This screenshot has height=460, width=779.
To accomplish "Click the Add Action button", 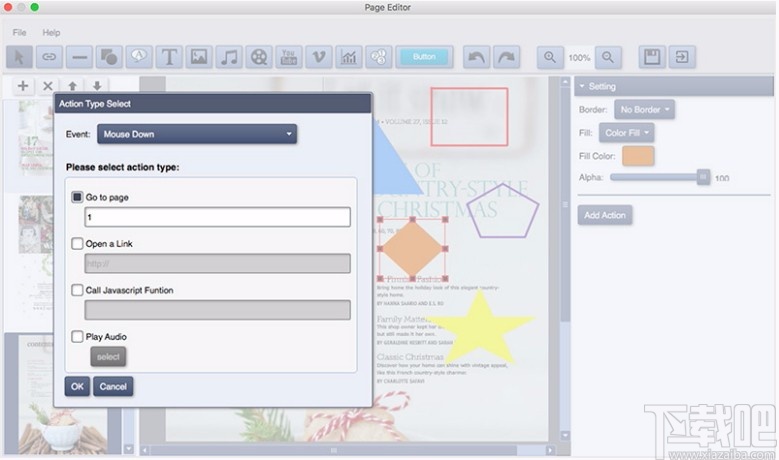I will coord(605,215).
